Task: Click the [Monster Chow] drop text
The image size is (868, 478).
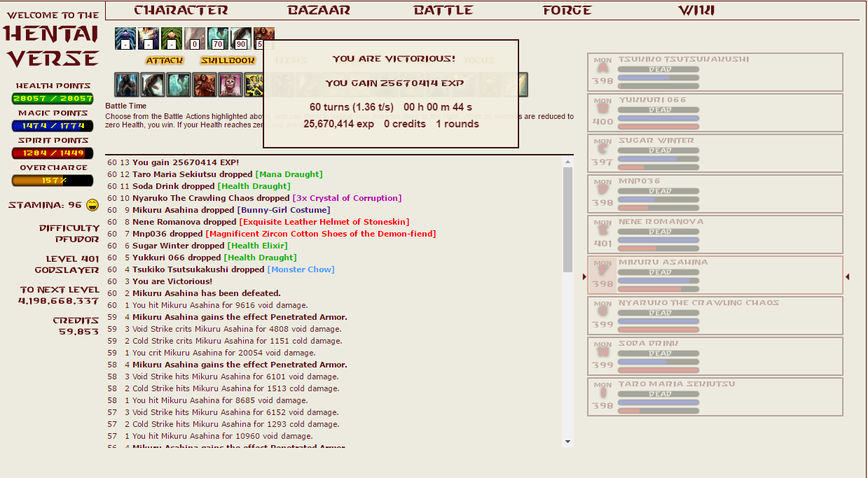Action: 301,269
